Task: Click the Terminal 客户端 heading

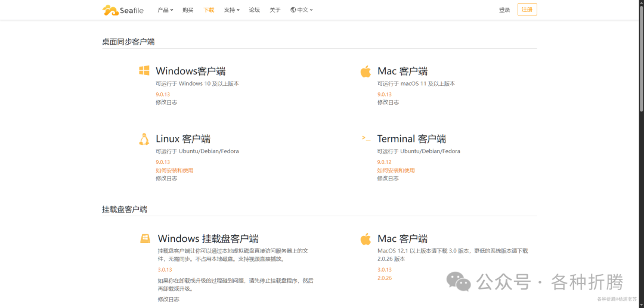Action: tap(411, 139)
